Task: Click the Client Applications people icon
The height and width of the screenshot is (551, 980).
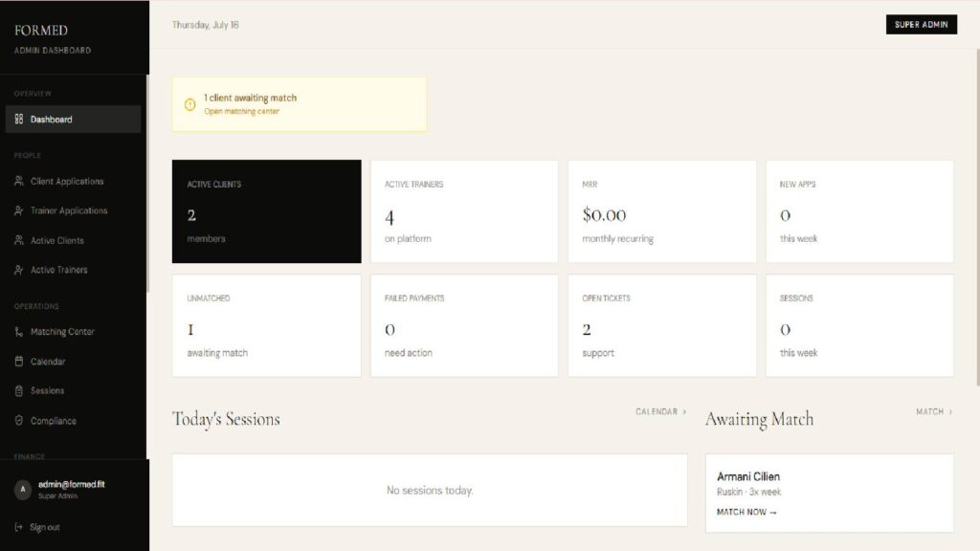Action: 19,181
